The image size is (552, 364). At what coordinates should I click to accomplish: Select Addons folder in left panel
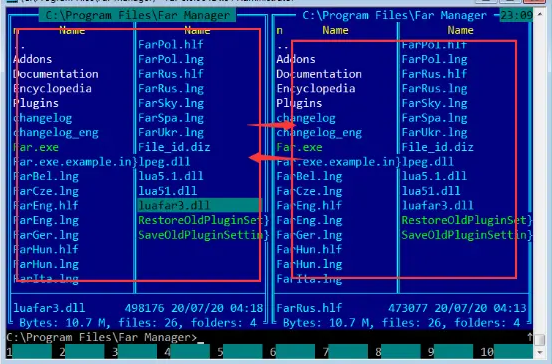tap(32, 59)
